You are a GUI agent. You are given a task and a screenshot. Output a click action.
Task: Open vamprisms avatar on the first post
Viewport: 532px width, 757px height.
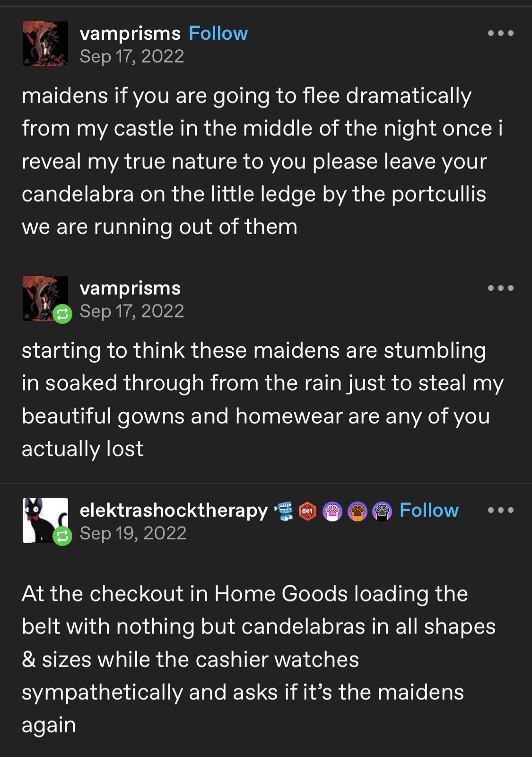pyautogui.click(x=45, y=44)
